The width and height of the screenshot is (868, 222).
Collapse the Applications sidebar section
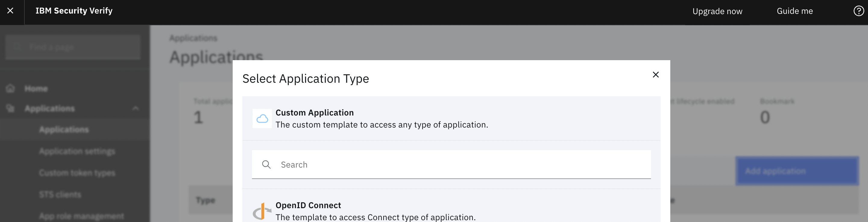tap(135, 108)
